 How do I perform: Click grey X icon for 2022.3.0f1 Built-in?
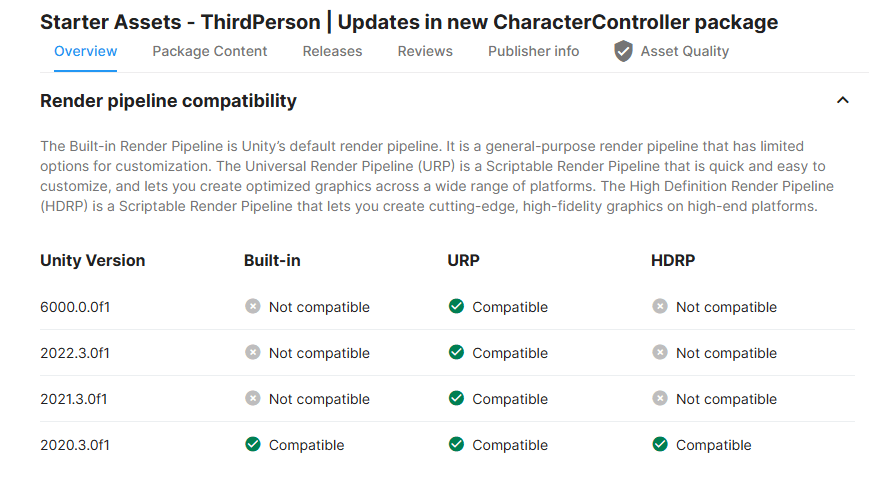tap(253, 352)
